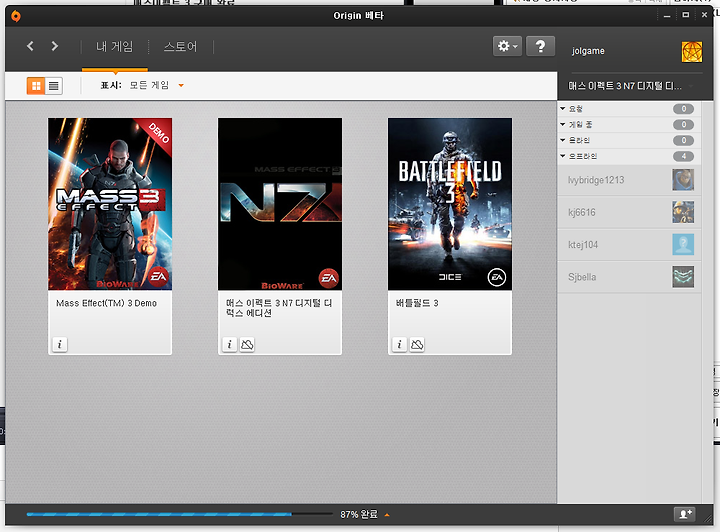
Task: Click the add friend button
Action: [x=685, y=514]
